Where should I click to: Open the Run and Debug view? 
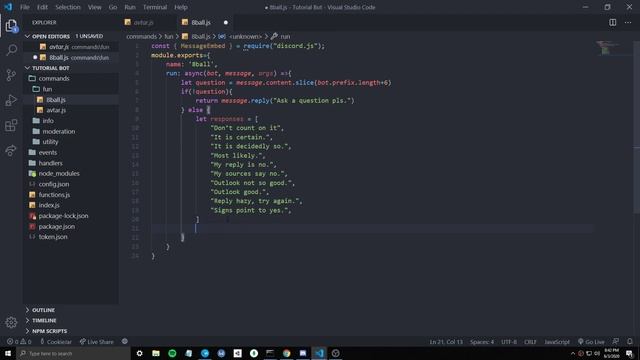11,100
